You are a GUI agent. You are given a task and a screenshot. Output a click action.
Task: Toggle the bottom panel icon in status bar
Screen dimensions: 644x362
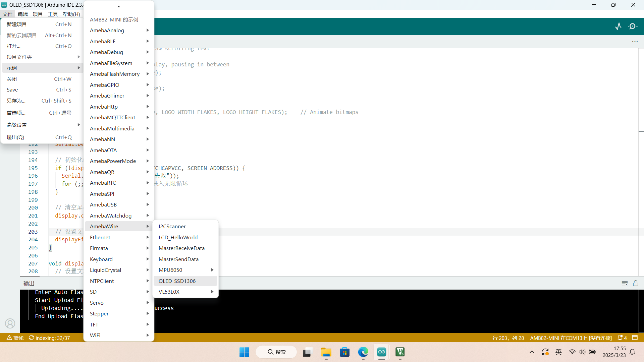tap(635, 338)
